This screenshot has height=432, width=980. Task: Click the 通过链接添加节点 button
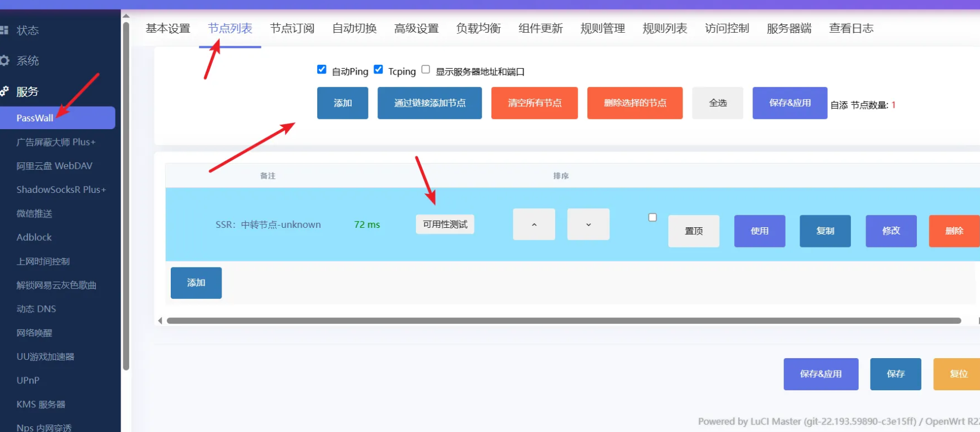coord(429,103)
